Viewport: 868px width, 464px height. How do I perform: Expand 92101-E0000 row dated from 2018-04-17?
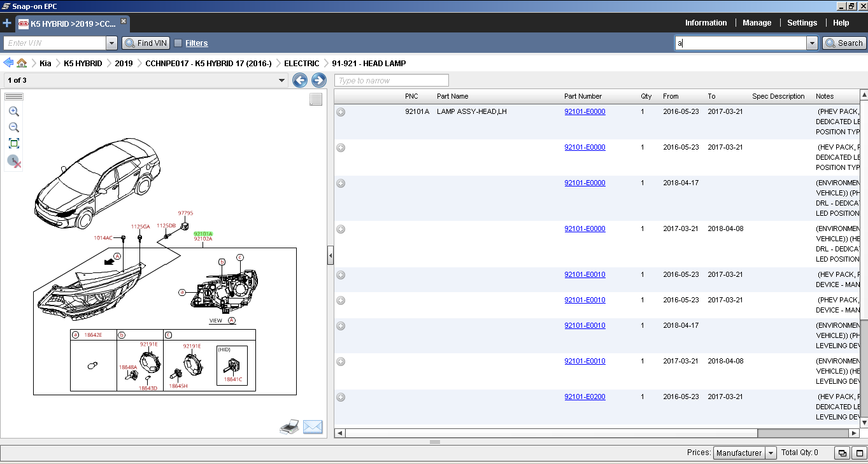pyautogui.click(x=341, y=183)
